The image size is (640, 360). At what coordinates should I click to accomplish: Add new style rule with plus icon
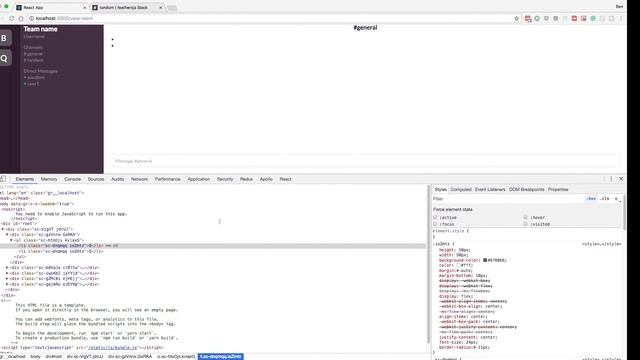pos(616,199)
